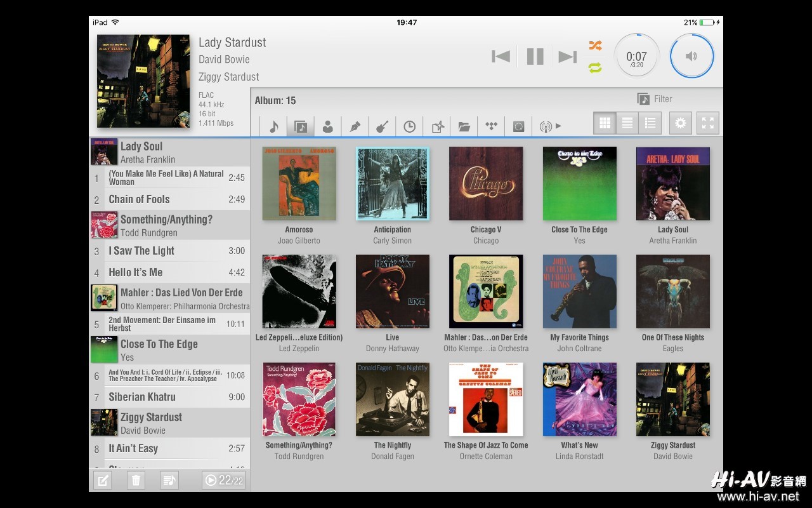Screen dimensions: 812x508
Task: Browse by artist using the person icon
Action: (328, 126)
